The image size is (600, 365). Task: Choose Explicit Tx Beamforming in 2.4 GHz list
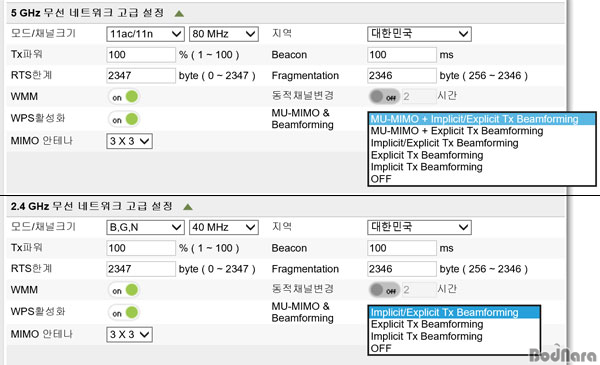(x=427, y=324)
